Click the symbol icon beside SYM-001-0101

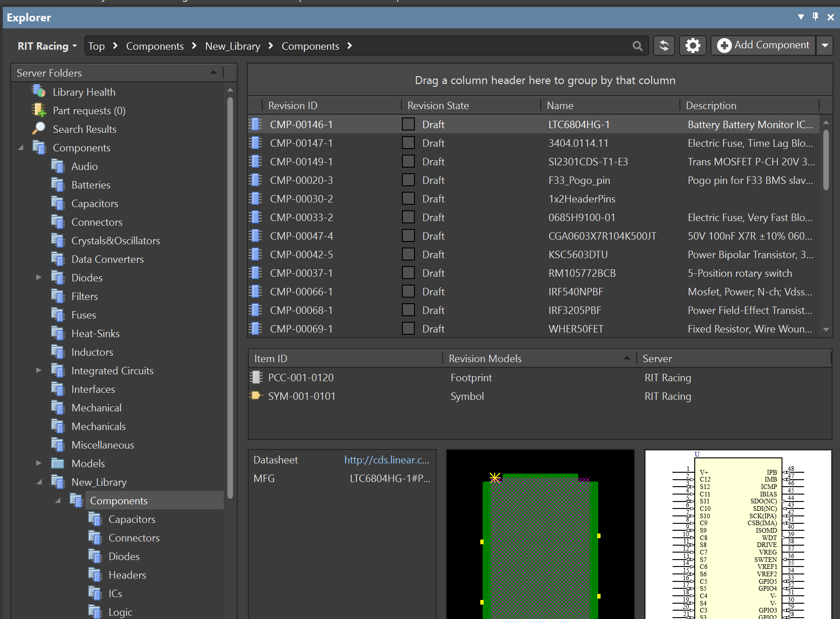click(256, 396)
